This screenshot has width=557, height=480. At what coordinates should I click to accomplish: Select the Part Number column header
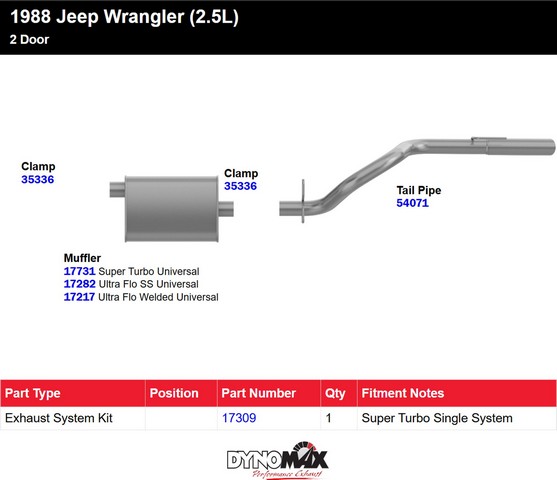tap(269, 393)
